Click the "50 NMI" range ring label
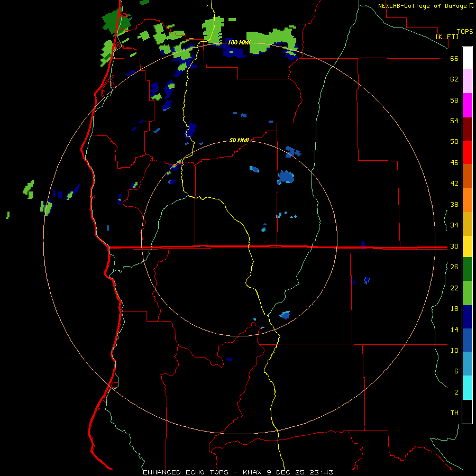This screenshot has width=476, height=476. point(239,140)
